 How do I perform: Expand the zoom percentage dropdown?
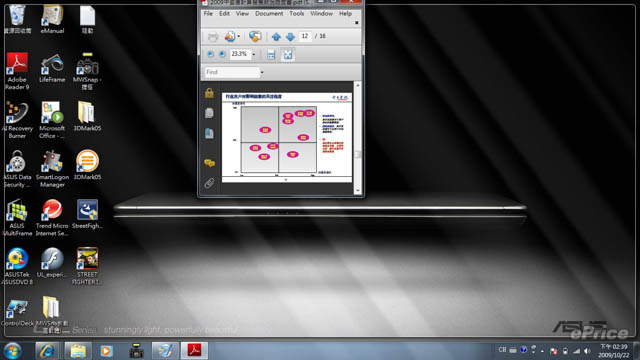click(254, 54)
